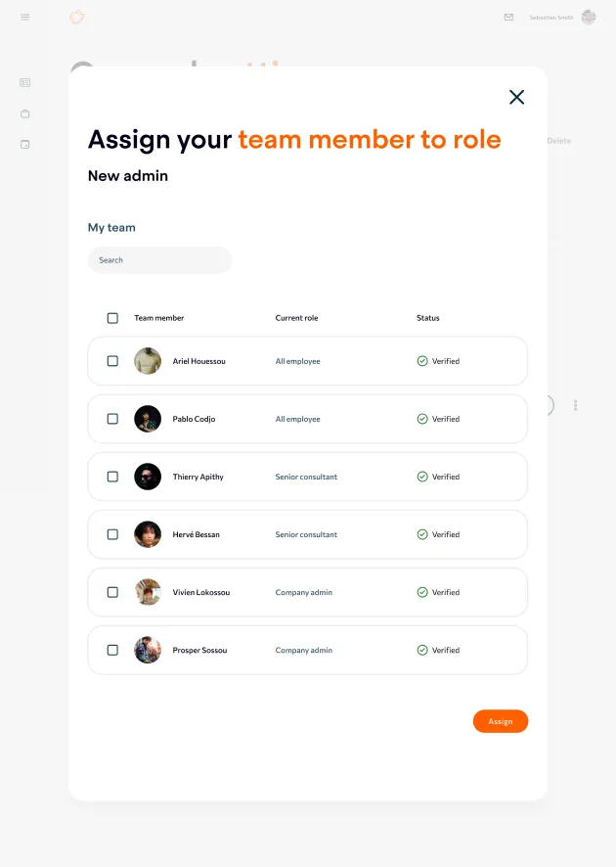Click the Delete link behind dialog
The width and height of the screenshot is (616, 867).
coord(559,141)
